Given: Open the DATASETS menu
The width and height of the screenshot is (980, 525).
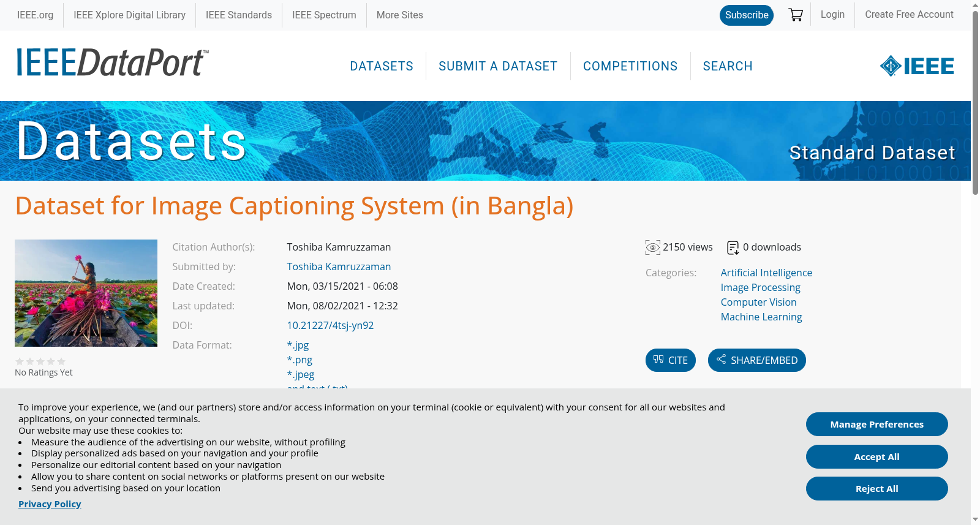Looking at the screenshot, I should click(382, 66).
